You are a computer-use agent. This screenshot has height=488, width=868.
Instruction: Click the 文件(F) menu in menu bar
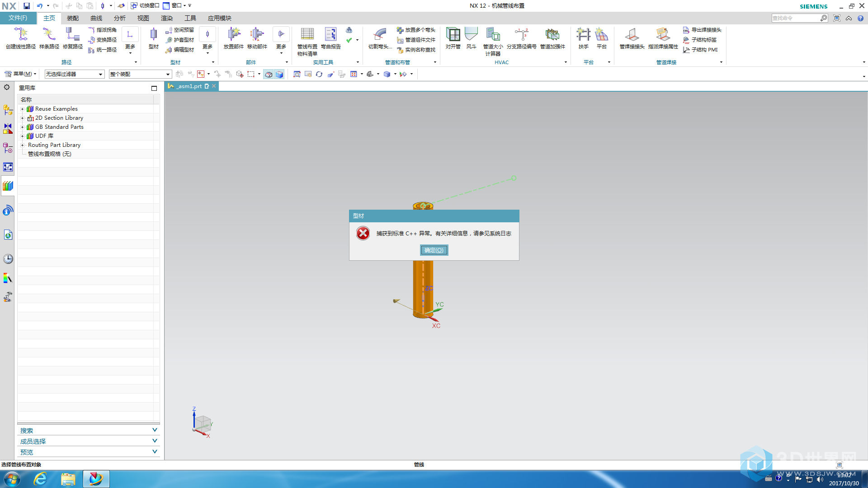[17, 18]
